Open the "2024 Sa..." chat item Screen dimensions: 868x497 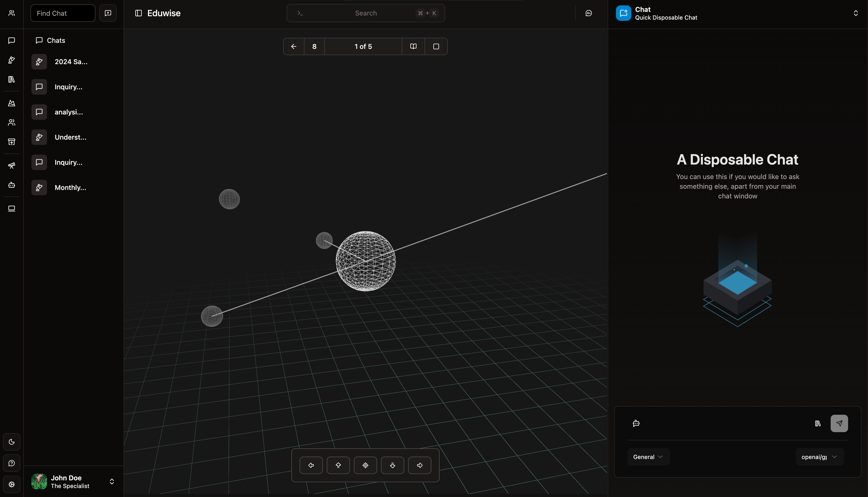point(71,62)
